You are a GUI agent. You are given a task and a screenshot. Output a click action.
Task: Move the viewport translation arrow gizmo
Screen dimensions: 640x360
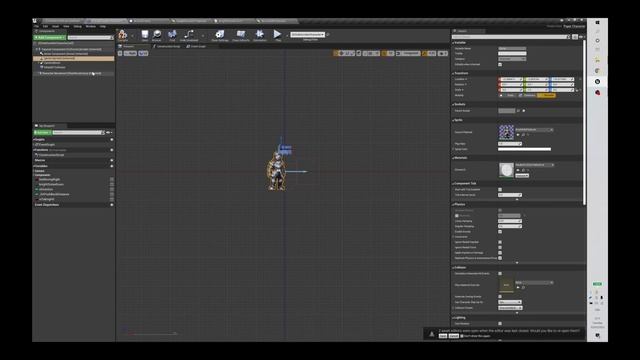coord(297,171)
